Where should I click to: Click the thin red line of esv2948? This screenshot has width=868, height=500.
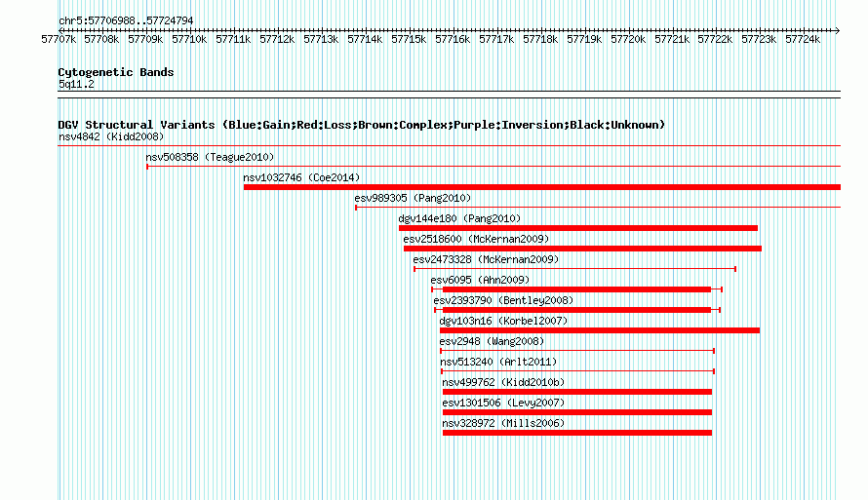click(577, 351)
